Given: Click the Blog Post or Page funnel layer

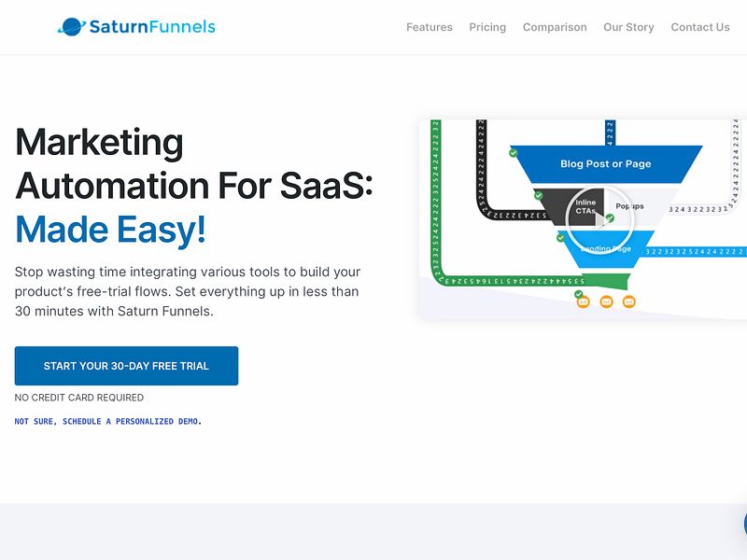Looking at the screenshot, I should (x=605, y=164).
